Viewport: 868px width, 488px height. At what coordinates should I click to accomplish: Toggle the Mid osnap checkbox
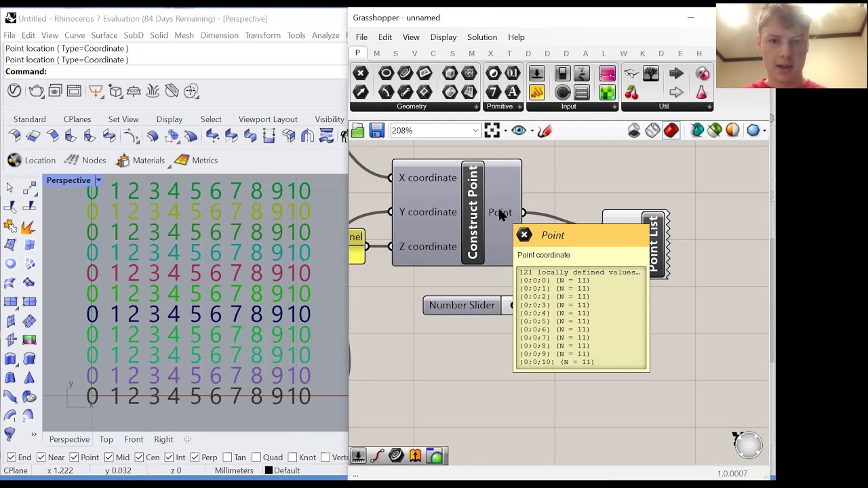click(109, 457)
